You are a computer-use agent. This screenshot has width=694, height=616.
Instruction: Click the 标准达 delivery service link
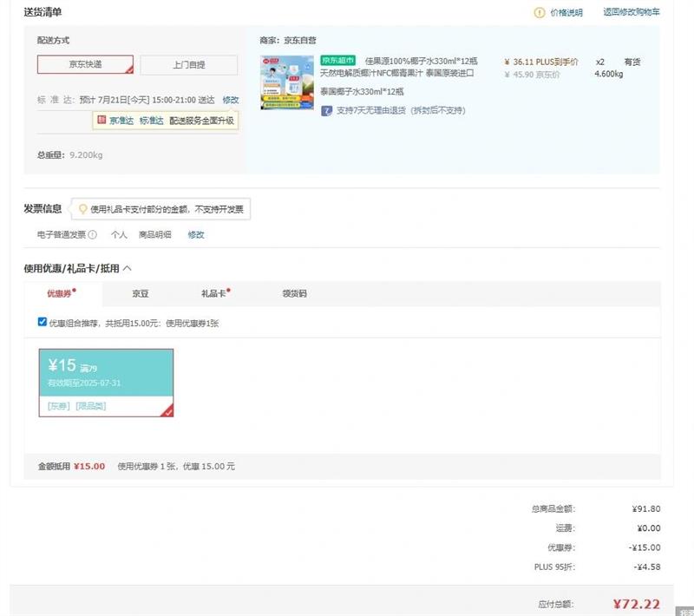coord(152,121)
